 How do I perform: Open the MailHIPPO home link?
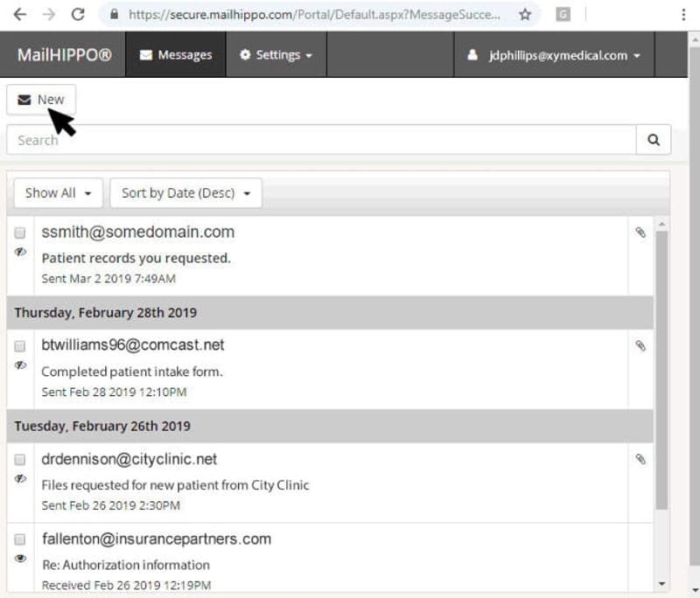click(x=64, y=55)
